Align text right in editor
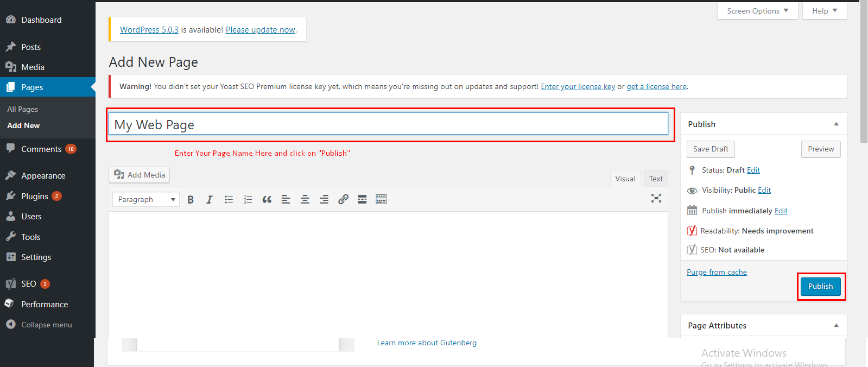Screen dimensions: 868x367 [324, 199]
